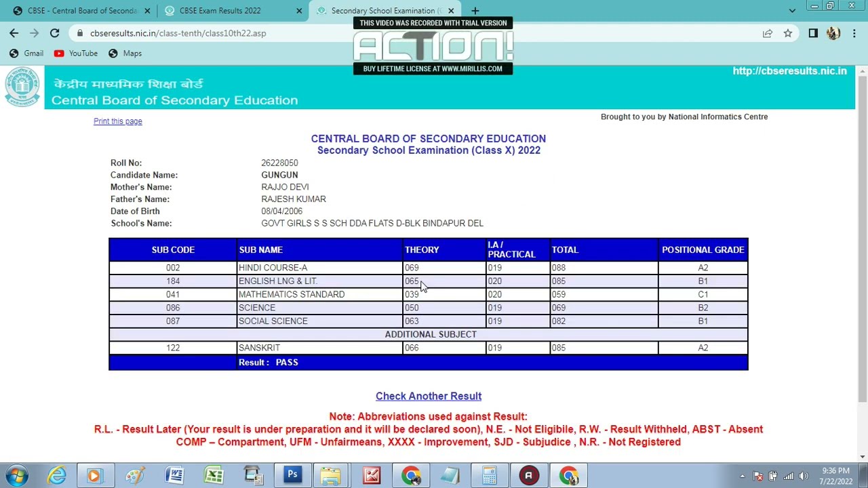Screen dimensions: 868x488
Task: Reload the page with the refresh icon
Action: pos(55,33)
